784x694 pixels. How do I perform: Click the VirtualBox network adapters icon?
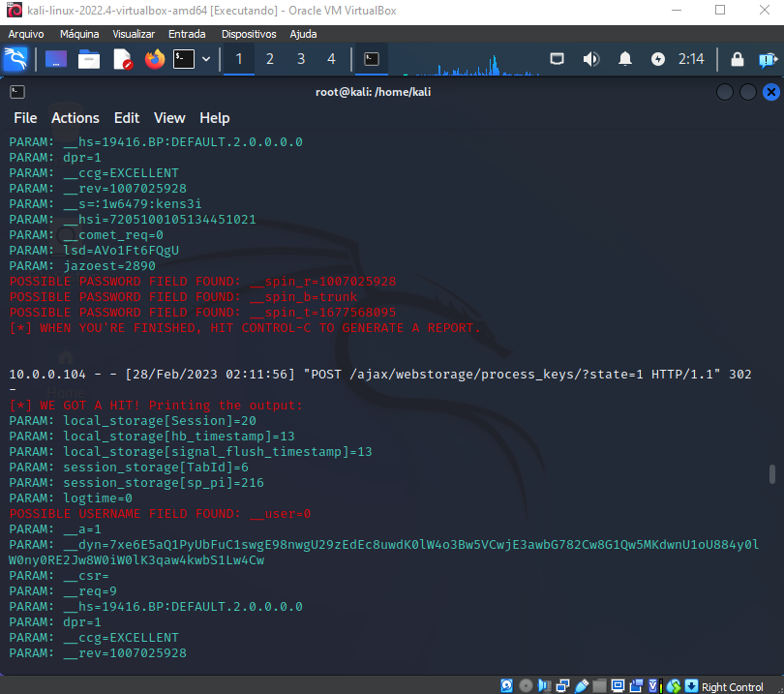click(x=562, y=686)
